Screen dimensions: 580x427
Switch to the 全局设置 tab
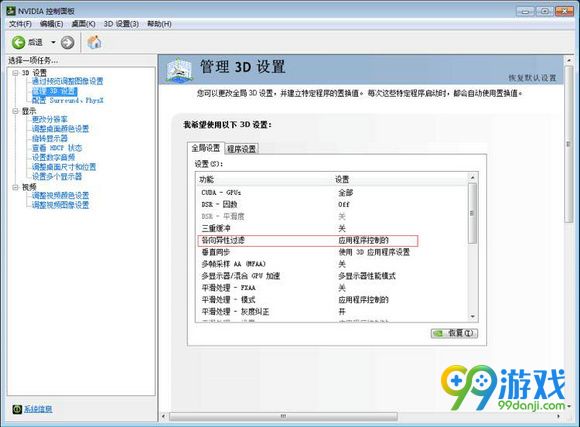tap(206, 148)
